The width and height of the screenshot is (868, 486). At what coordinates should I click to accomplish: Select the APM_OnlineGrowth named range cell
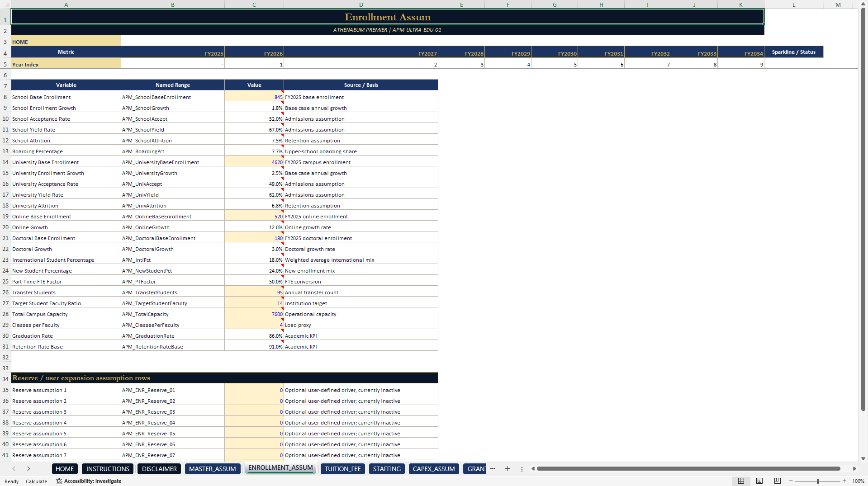point(173,227)
